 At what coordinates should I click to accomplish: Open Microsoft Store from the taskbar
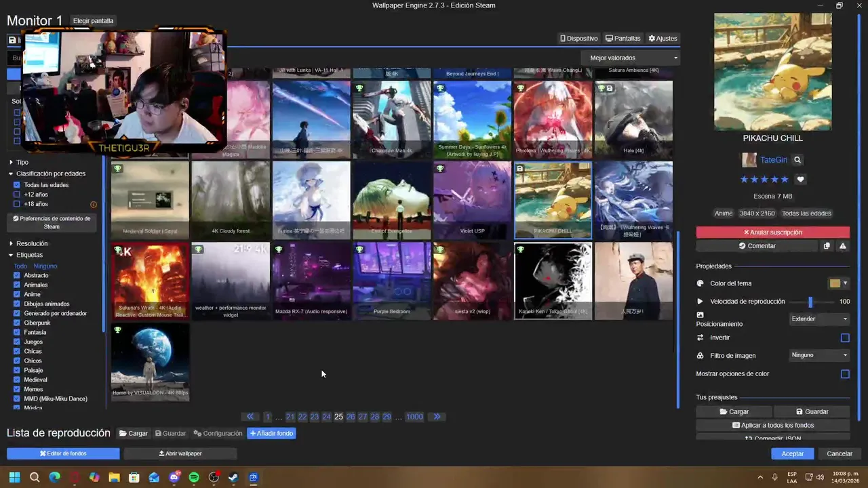point(134,477)
